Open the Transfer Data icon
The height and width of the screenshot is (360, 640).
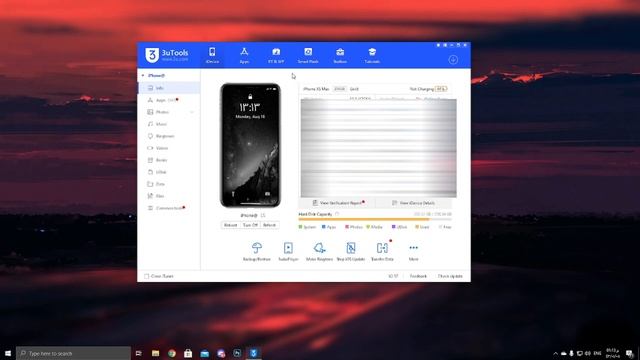tap(382, 248)
